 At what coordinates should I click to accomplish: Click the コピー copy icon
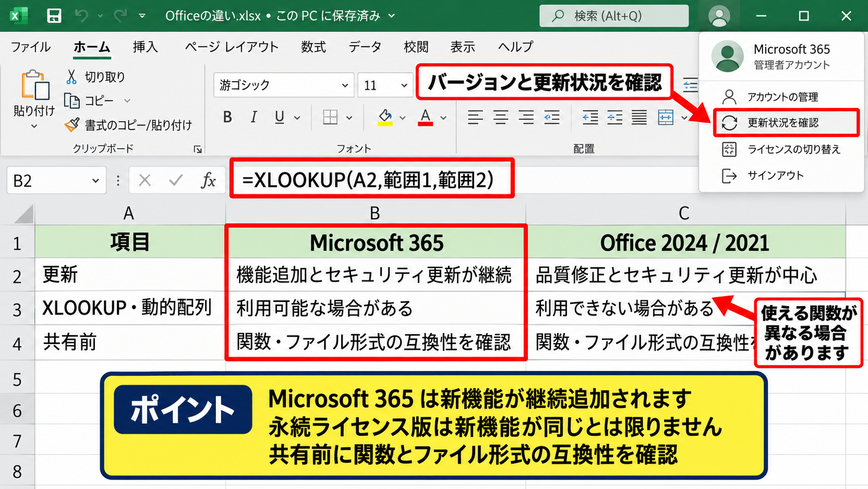pyautogui.click(x=72, y=100)
